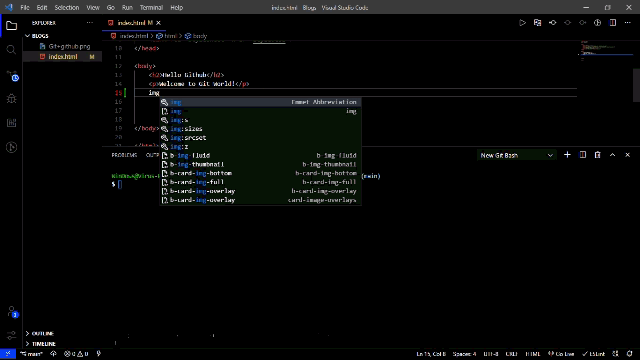Choose img:sizes suggestion
The width and height of the screenshot is (640, 360).
(x=260, y=129)
